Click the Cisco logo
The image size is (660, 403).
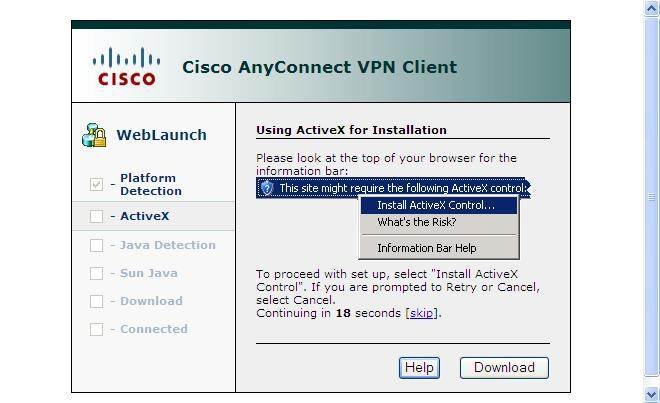126,67
